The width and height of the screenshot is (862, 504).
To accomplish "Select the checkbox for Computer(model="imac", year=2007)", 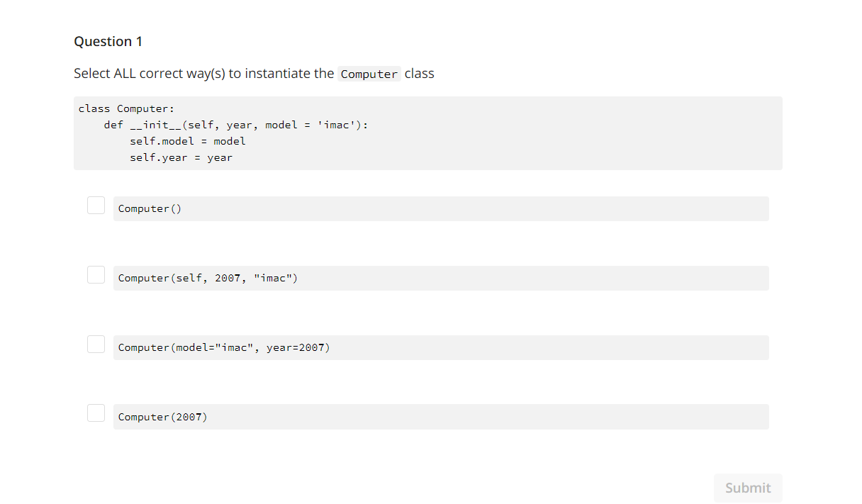I will 96,344.
